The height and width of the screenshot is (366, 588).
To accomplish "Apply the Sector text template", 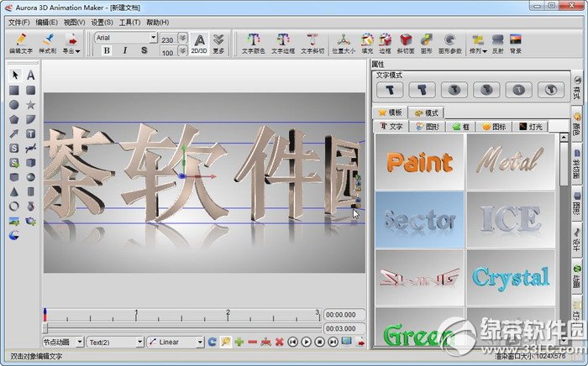I will pyautogui.click(x=419, y=220).
